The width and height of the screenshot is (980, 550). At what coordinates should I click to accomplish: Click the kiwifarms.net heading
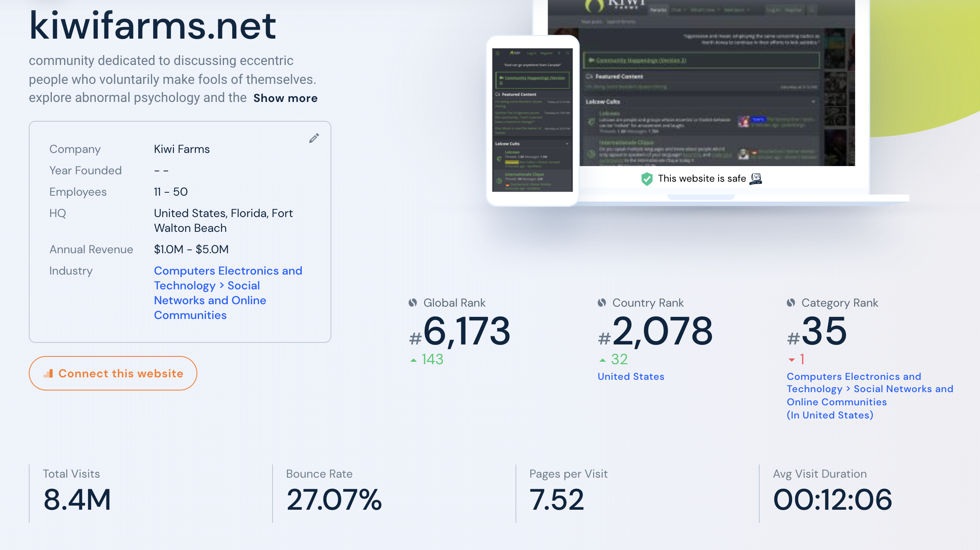point(153,26)
